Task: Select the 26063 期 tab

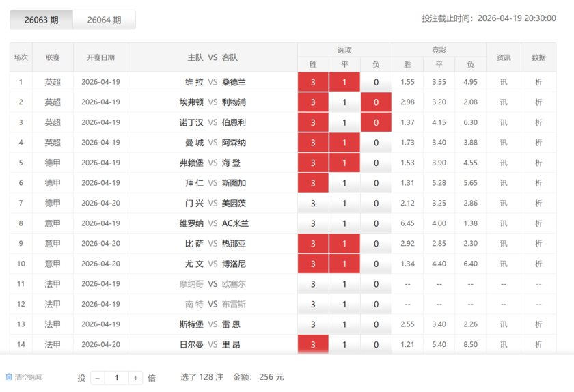Action: 41,20
